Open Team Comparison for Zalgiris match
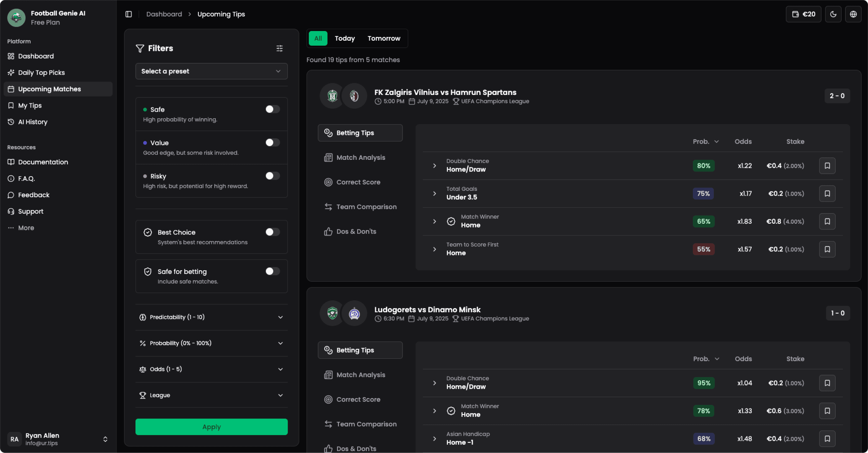 360,207
